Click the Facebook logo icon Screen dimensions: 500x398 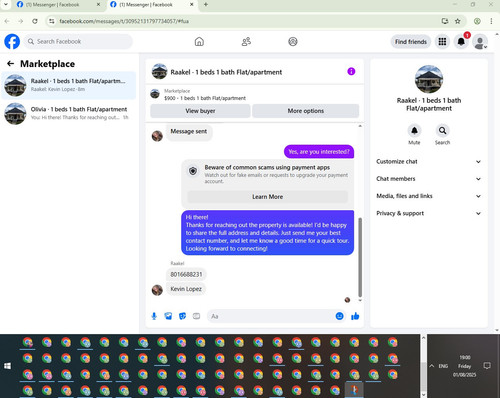(x=12, y=42)
